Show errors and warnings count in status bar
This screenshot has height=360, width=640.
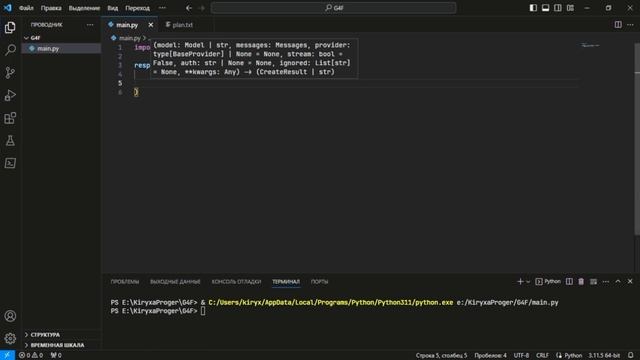coord(31,355)
